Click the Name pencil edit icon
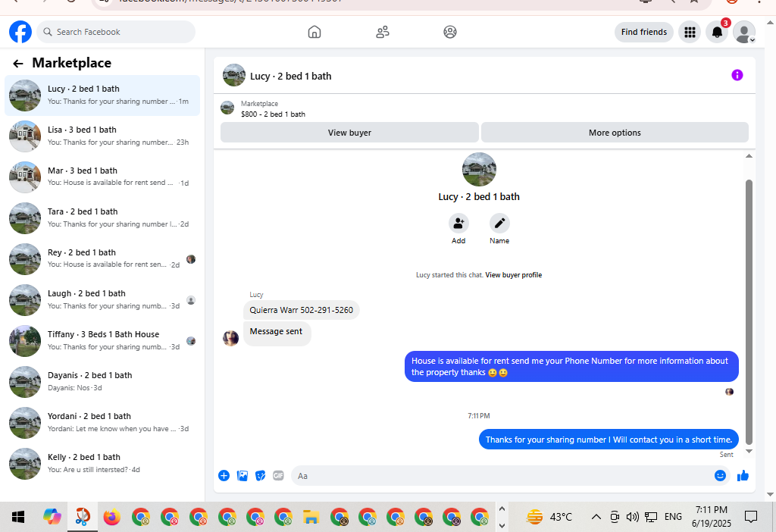The image size is (776, 532). coord(499,224)
